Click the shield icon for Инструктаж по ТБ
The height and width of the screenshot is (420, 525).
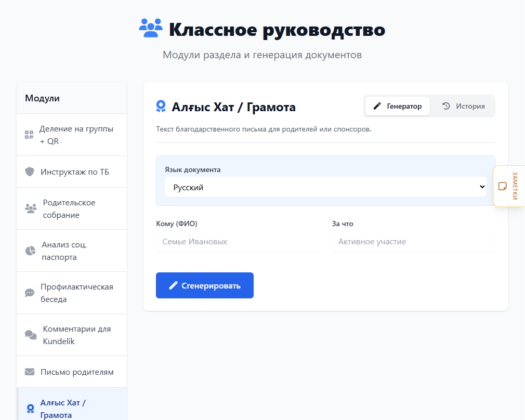click(x=30, y=172)
